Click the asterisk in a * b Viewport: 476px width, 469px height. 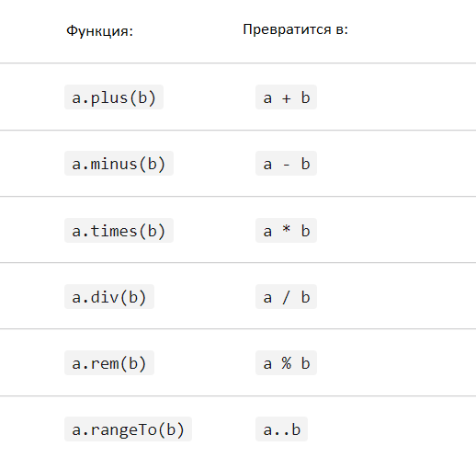(x=287, y=229)
